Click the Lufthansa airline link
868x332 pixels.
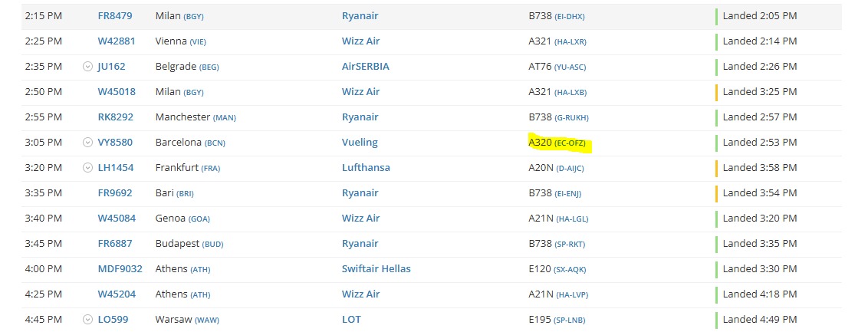(x=366, y=168)
